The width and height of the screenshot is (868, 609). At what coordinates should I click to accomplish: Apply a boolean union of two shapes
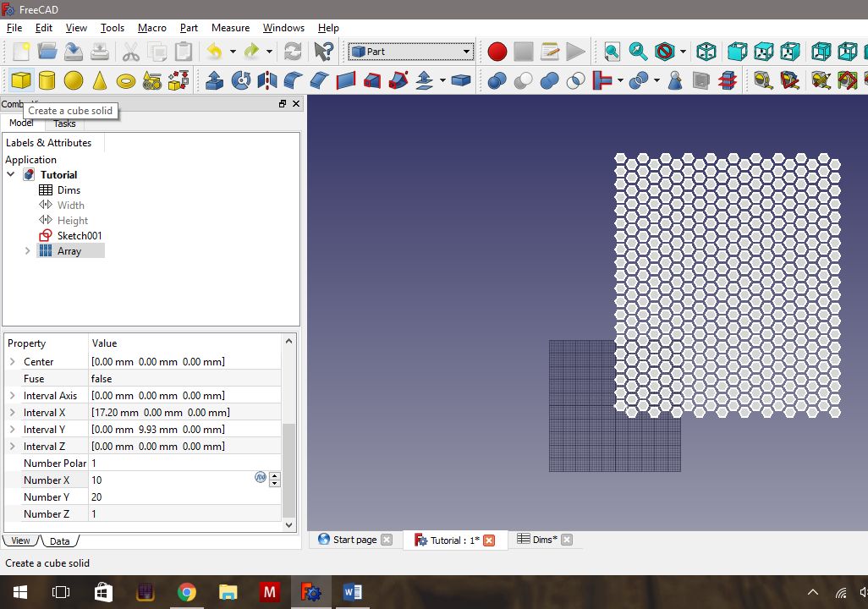pos(547,80)
